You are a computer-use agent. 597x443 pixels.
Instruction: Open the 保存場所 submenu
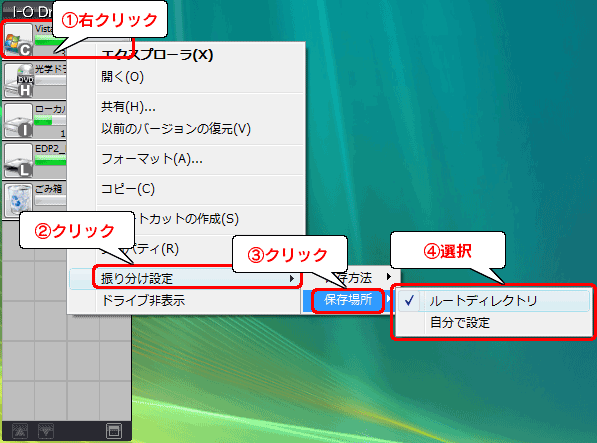click(x=348, y=300)
